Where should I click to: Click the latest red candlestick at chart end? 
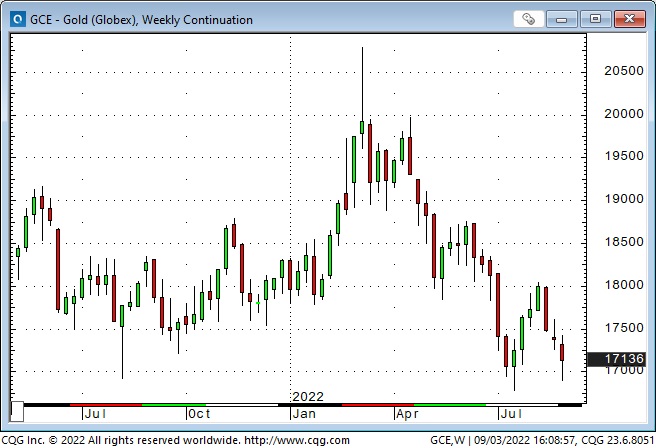tap(562, 352)
